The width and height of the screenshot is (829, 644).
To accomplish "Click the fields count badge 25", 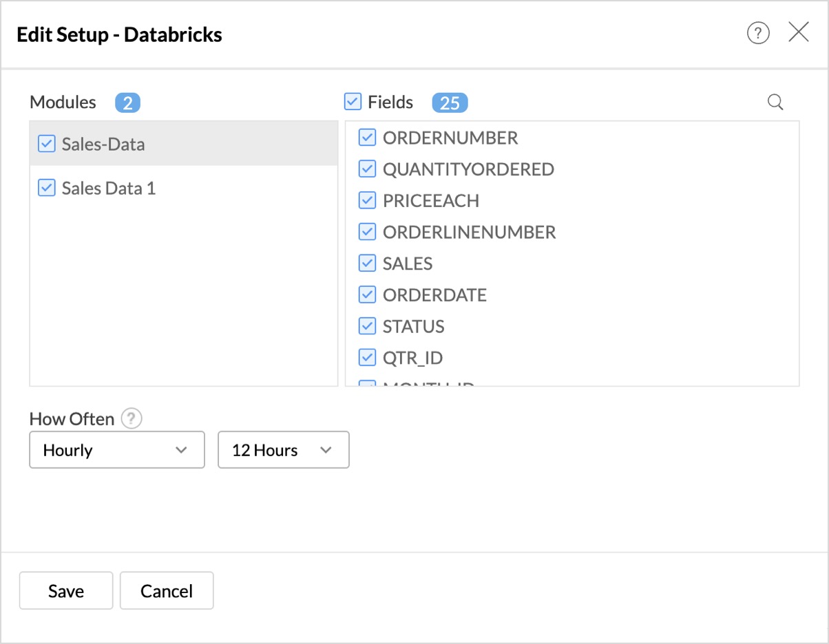I will (450, 103).
